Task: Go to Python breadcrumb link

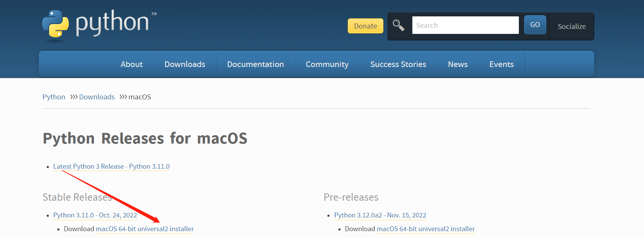Action: tap(54, 97)
